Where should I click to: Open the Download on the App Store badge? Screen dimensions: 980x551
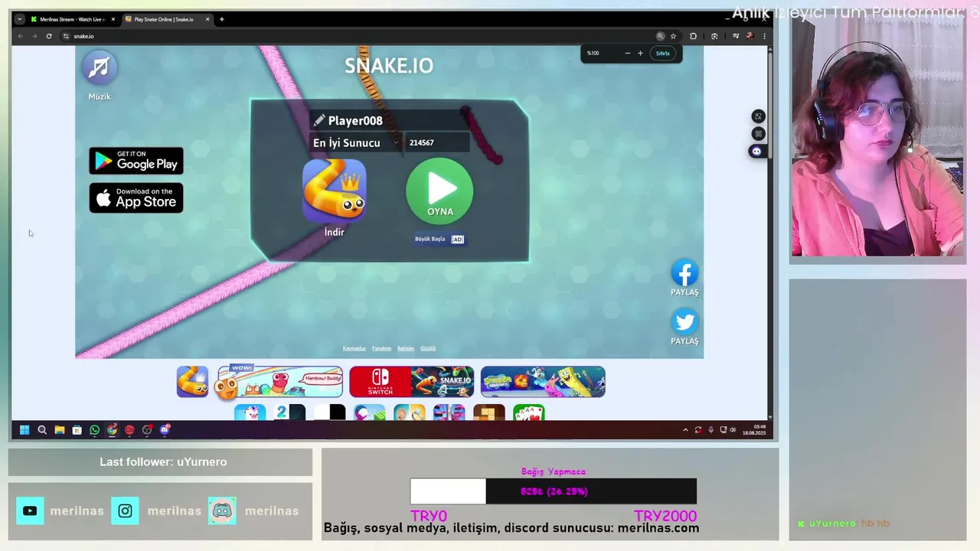pos(136,198)
